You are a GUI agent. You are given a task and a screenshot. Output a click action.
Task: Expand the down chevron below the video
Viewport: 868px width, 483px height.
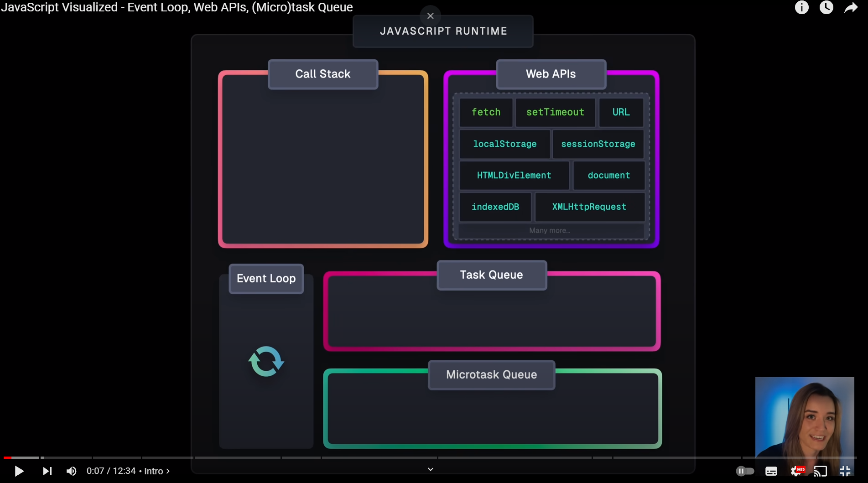tap(430, 469)
